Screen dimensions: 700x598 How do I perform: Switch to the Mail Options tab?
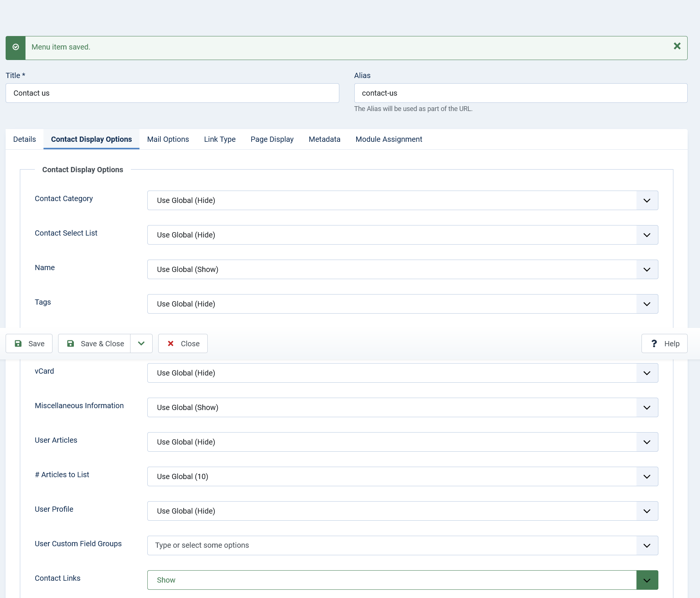168,139
